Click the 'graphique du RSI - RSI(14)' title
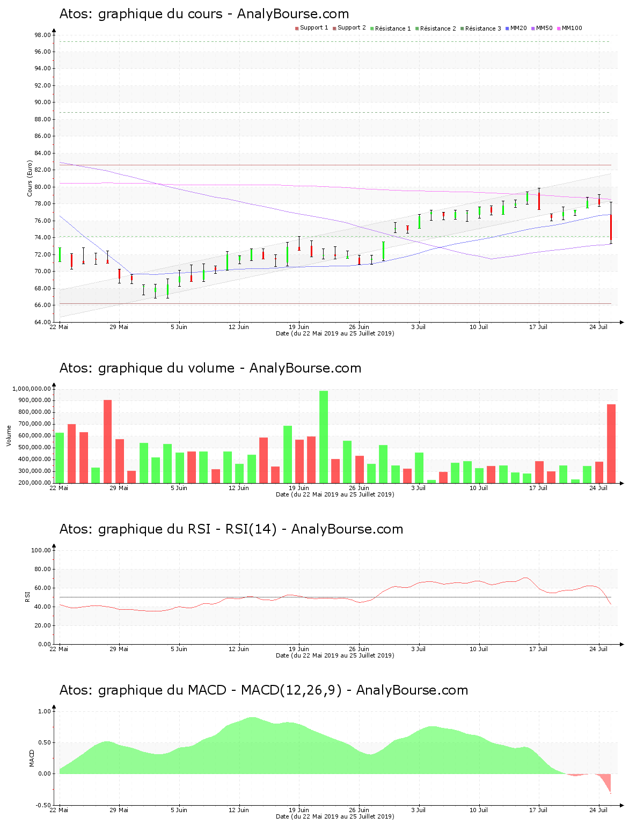This screenshot has height=832, width=644. [188, 529]
